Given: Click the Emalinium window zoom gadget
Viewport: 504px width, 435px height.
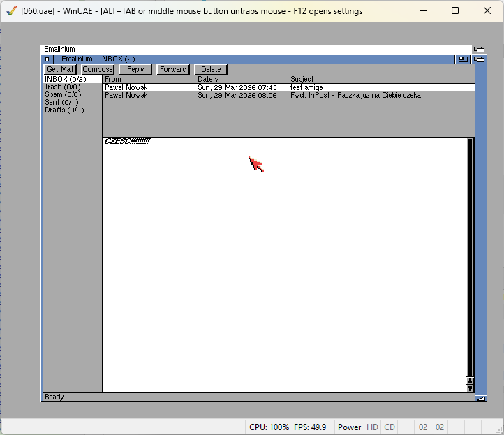Looking at the screenshot, I should (463, 59).
